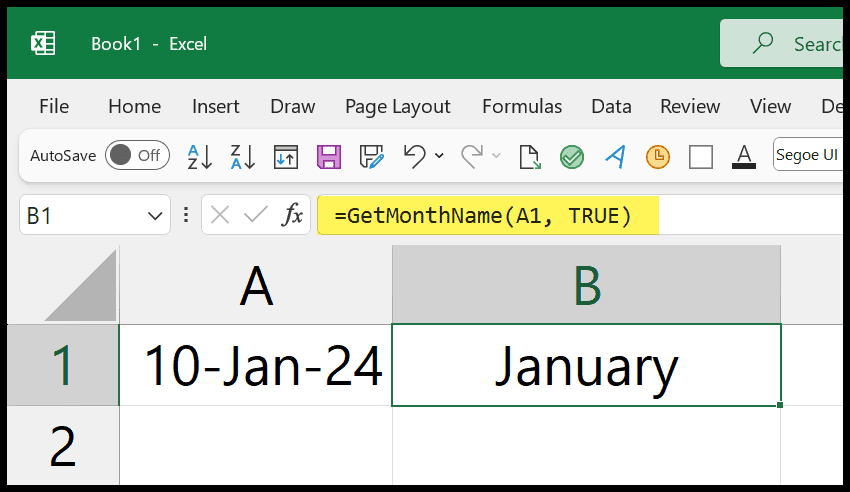The image size is (850, 492).
Task: Undo the last action
Action: tap(415, 157)
